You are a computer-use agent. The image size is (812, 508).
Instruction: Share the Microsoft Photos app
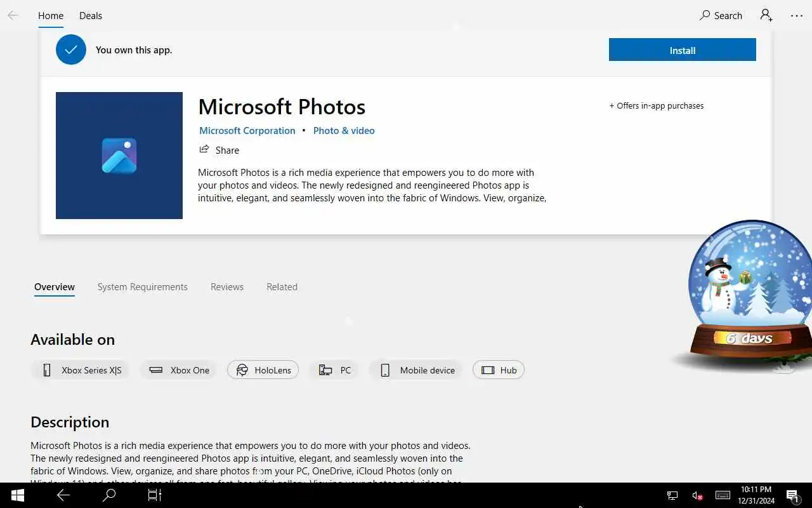point(219,150)
